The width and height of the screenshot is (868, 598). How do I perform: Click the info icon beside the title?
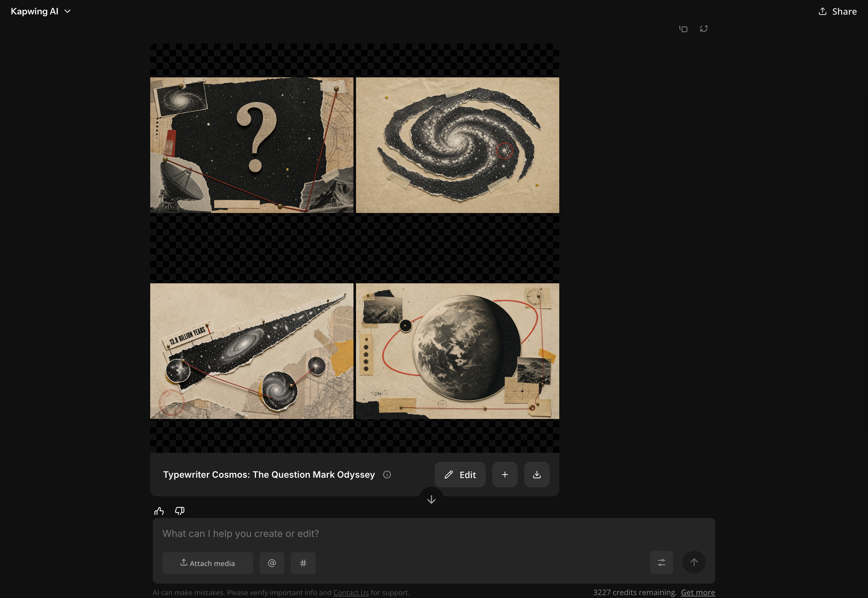(x=387, y=475)
